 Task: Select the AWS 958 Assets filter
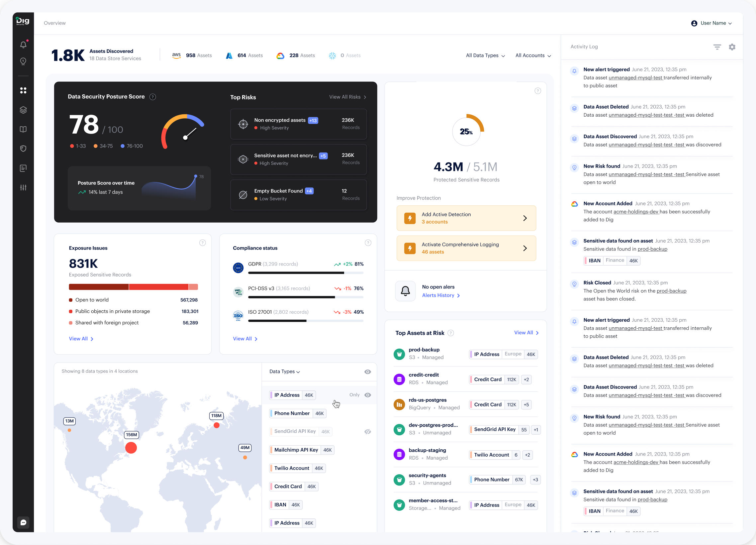[192, 56]
